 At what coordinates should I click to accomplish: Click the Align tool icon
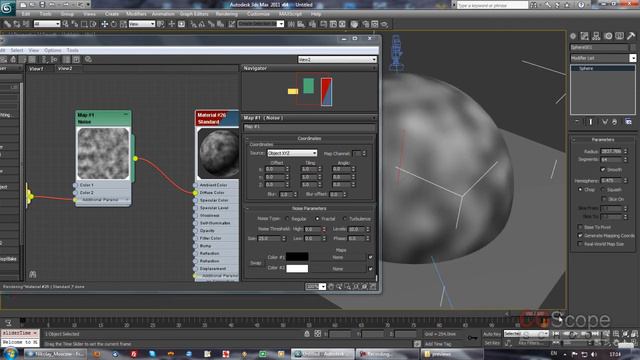(x=301, y=24)
